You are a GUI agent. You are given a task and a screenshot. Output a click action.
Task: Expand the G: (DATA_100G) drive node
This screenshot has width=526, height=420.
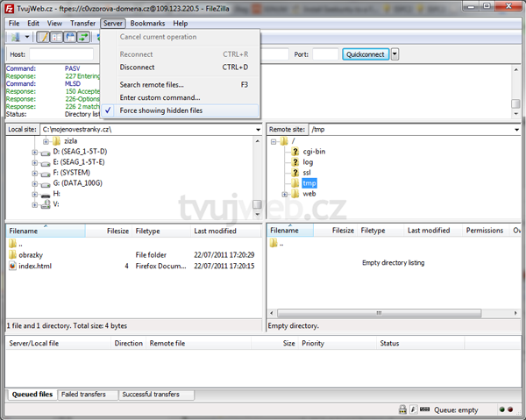pyautogui.click(x=34, y=184)
